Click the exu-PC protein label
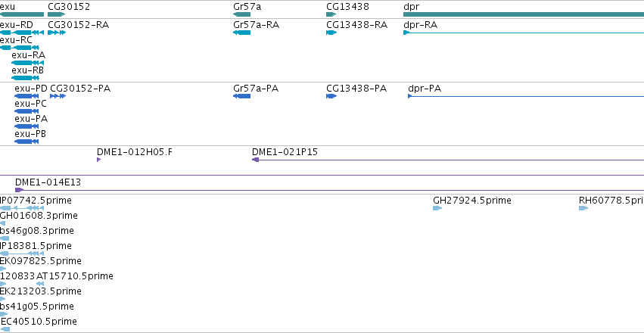Viewport: 644px width, 333px height. (x=30, y=104)
